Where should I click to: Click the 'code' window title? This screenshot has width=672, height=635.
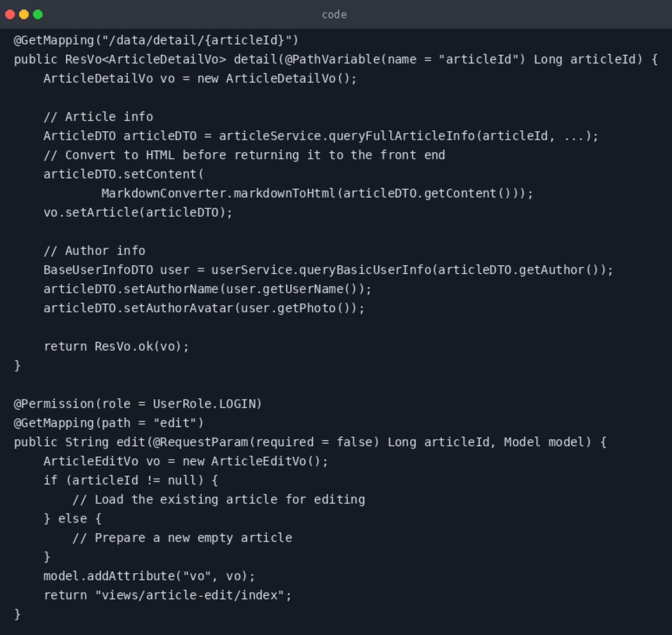(x=334, y=15)
